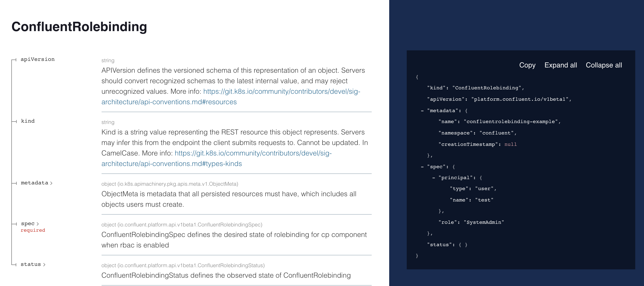Click the "SystemAdmin" role value
Screen dimensions: 644x286
(484, 222)
